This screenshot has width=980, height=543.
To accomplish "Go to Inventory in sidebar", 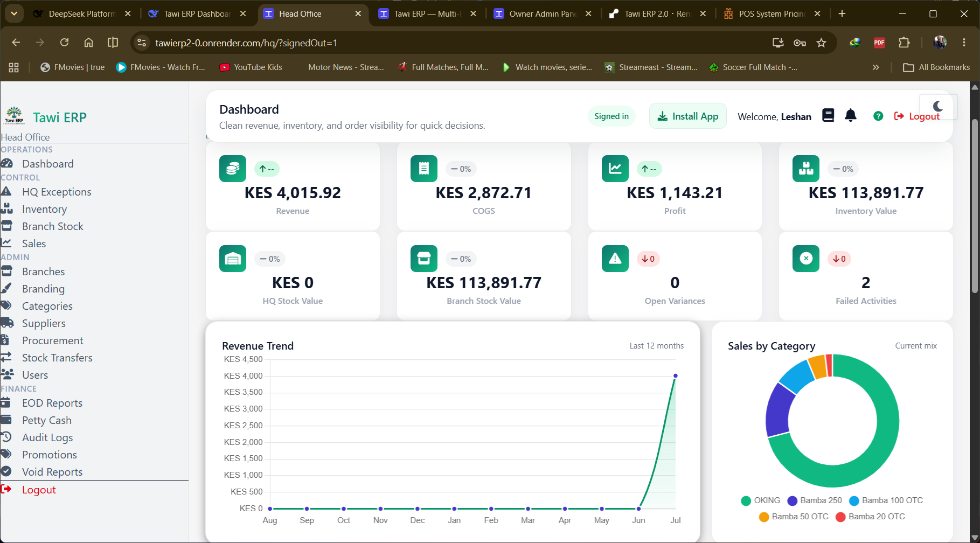I will pyautogui.click(x=44, y=209).
